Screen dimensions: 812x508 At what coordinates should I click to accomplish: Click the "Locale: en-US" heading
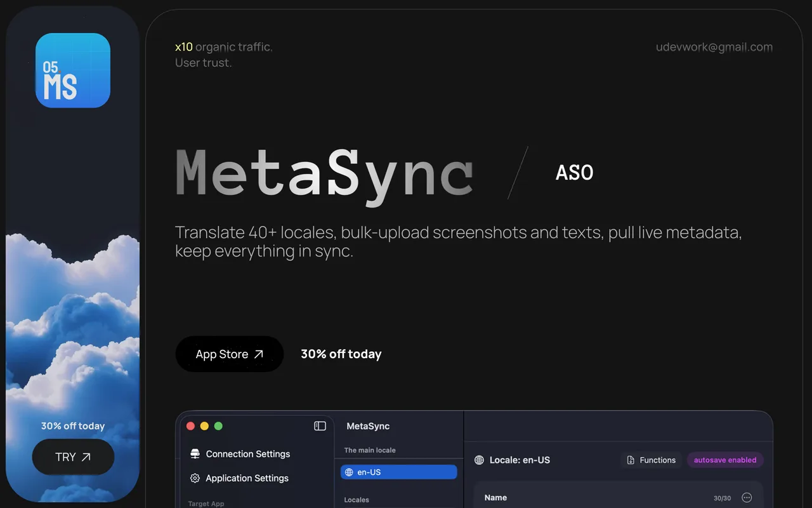[520, 460]
